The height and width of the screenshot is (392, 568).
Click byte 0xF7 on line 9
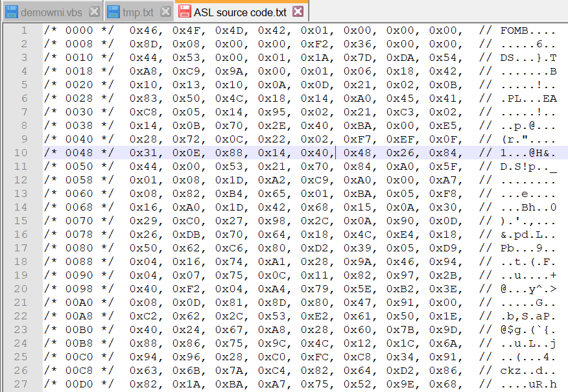pyautogui.click(x=357, y=139)
